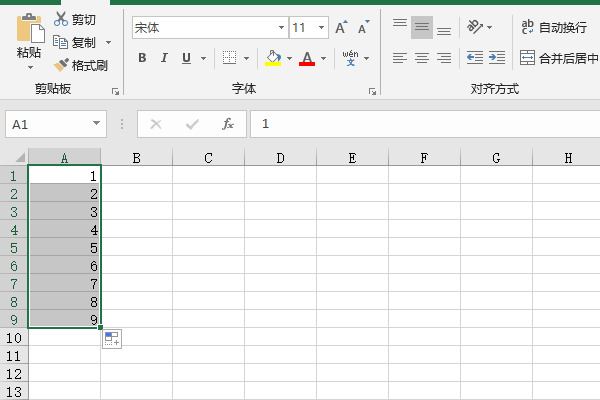
Task: Toggle Bold formatting
Action: pyautogui.click(x=142, y=58)
